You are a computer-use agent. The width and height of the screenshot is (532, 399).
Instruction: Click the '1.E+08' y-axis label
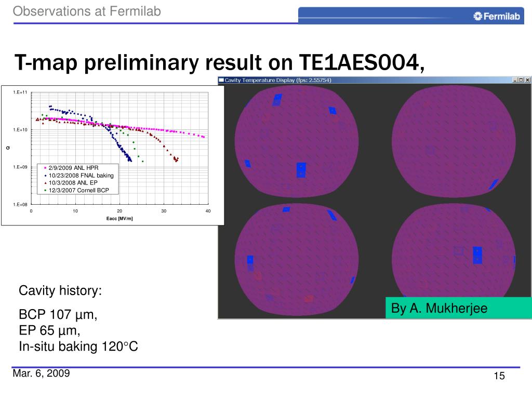tap(20, 205)
